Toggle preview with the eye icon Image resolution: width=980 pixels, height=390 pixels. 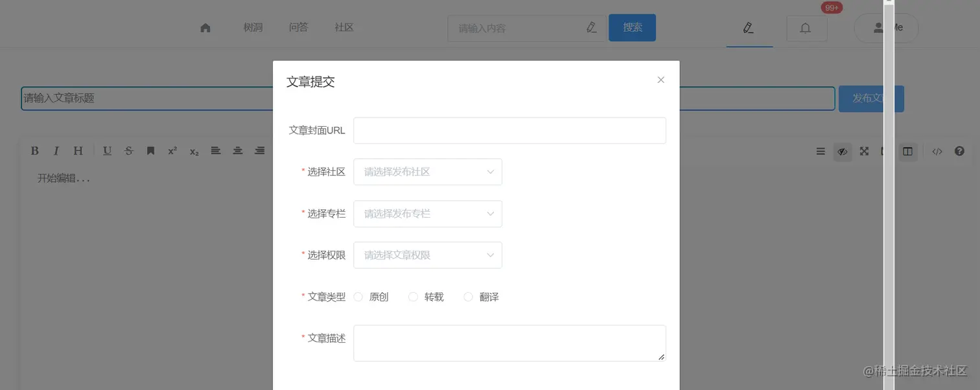point(842,151)
